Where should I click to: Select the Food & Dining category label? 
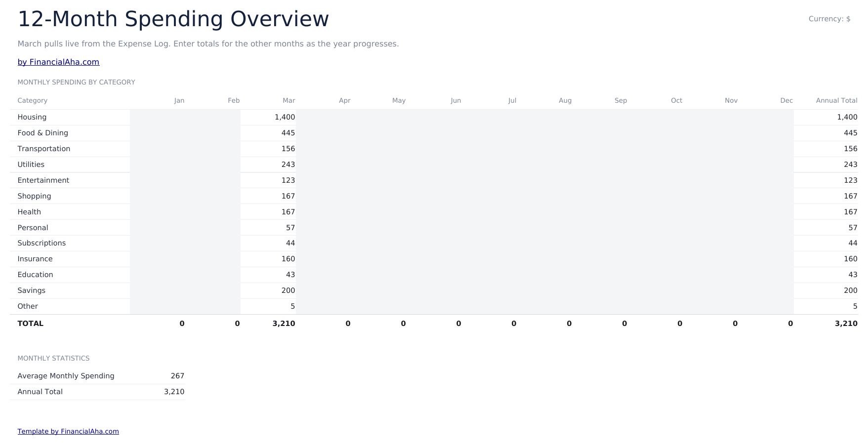(43, 133)
